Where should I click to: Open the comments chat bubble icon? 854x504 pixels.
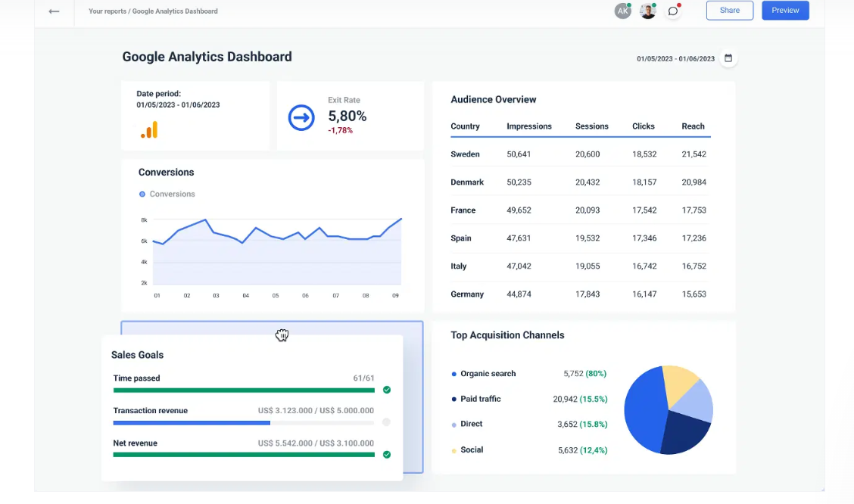[673, 11]
